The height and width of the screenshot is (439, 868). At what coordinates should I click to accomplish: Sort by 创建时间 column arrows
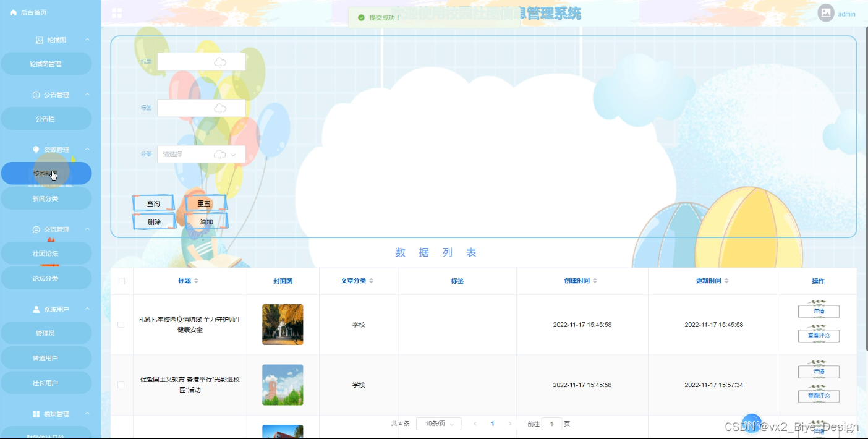point(595,281)
